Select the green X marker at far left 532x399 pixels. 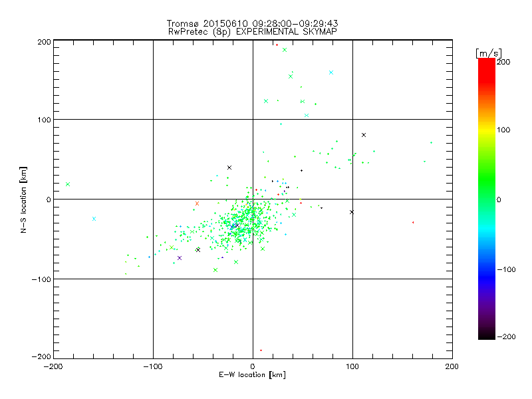tap(68, 184)
